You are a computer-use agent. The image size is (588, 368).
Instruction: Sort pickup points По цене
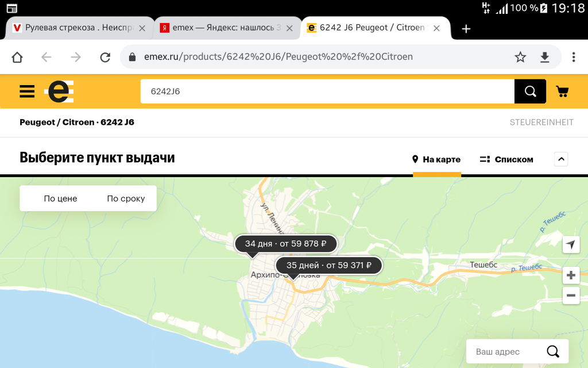[x=60, y=198]
